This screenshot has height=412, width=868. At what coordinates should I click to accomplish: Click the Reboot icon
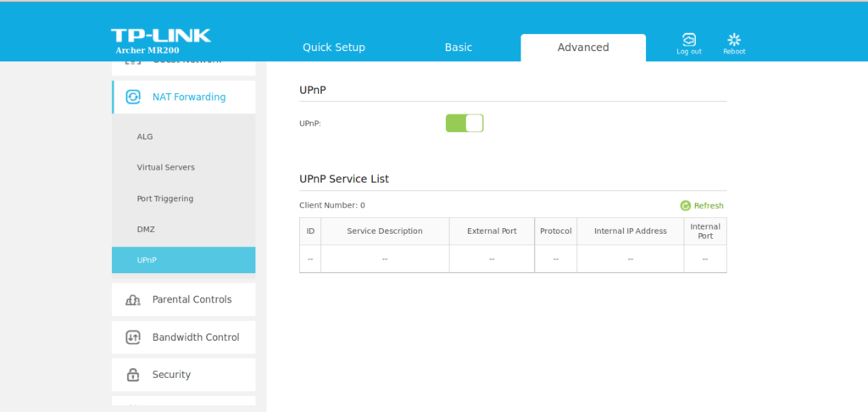pyautogui.click(x=734, y=39)
